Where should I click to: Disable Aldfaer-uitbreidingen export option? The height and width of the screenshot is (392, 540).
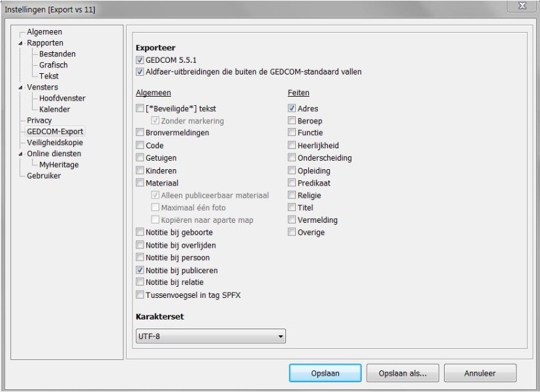pyautogui.click(x=139, y=71)
